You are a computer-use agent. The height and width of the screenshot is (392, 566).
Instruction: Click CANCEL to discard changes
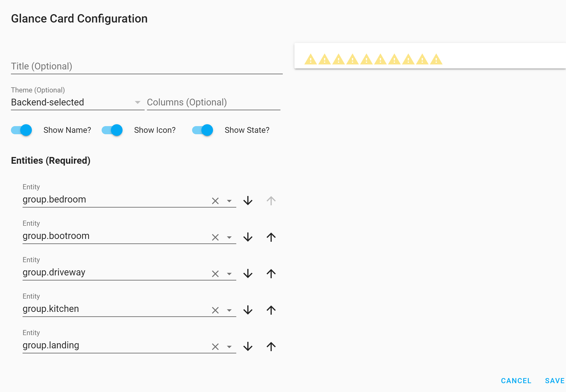(516, 381)
